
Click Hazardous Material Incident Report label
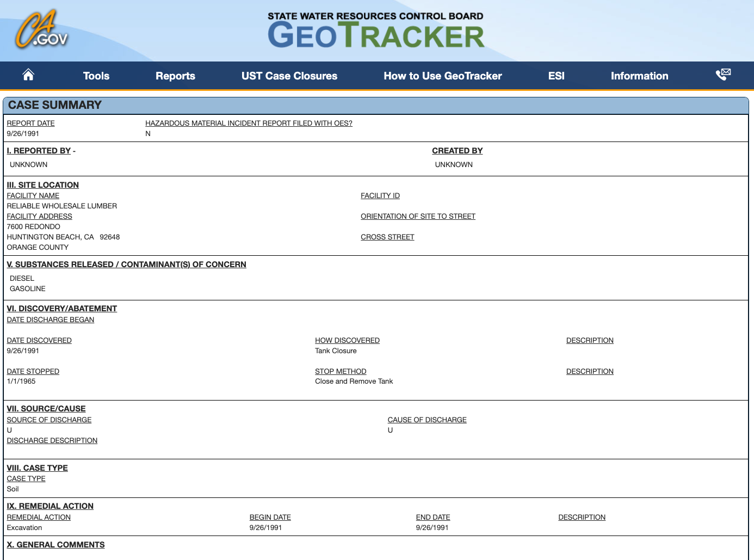pyautogui.click(x=249, y=124)
